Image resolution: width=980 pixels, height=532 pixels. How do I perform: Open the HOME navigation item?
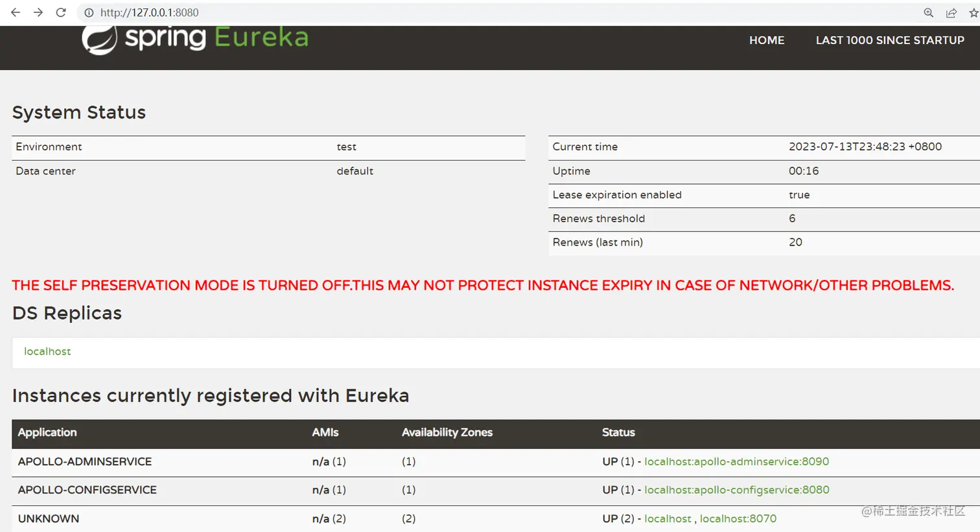tap(767, 40)
